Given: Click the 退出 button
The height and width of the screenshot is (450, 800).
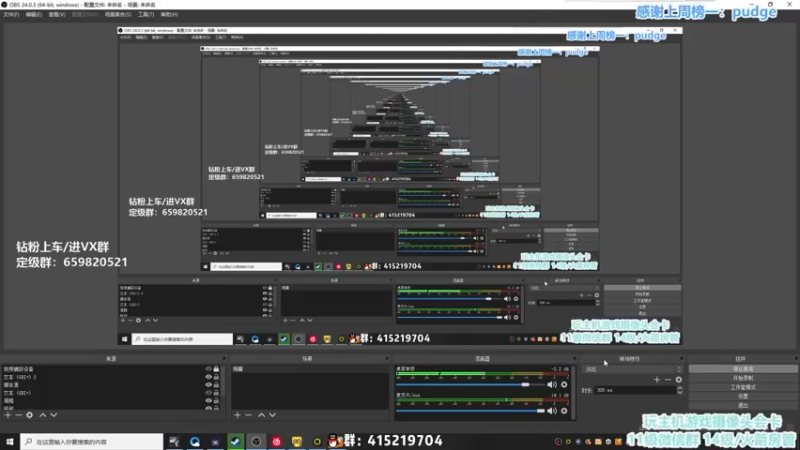Looking at the screenshot, I should pyautogui.click(x=743, y=406).
